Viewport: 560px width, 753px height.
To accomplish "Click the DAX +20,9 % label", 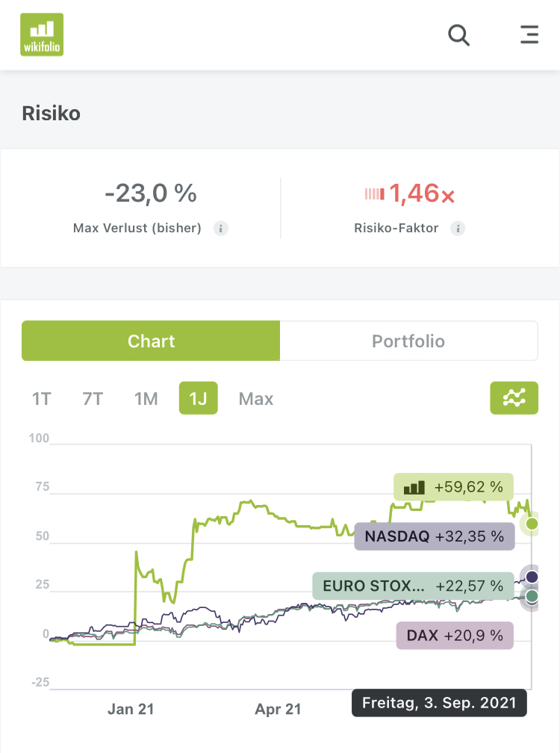I will pyautogui.click(x=455, y=636).
